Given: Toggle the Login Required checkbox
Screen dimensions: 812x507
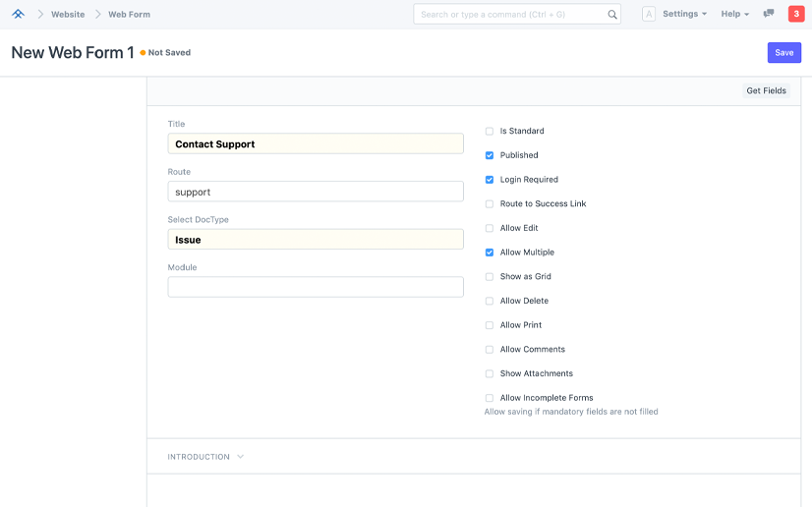Looking at the screenshot, I should [x=490, y=180].
